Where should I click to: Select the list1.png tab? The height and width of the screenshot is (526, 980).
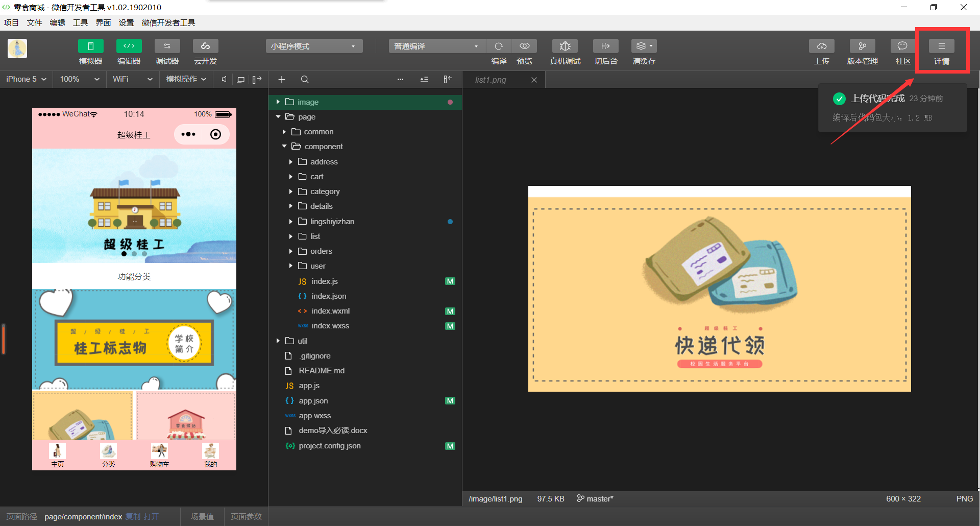491,80
